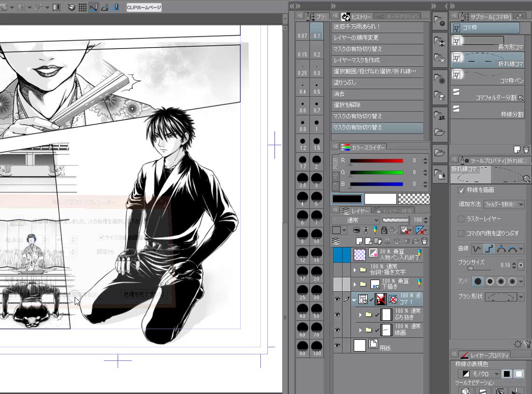Viewport: 532px width, 394px height.
Task: Expand the 下描き folder
Action: 355,284
